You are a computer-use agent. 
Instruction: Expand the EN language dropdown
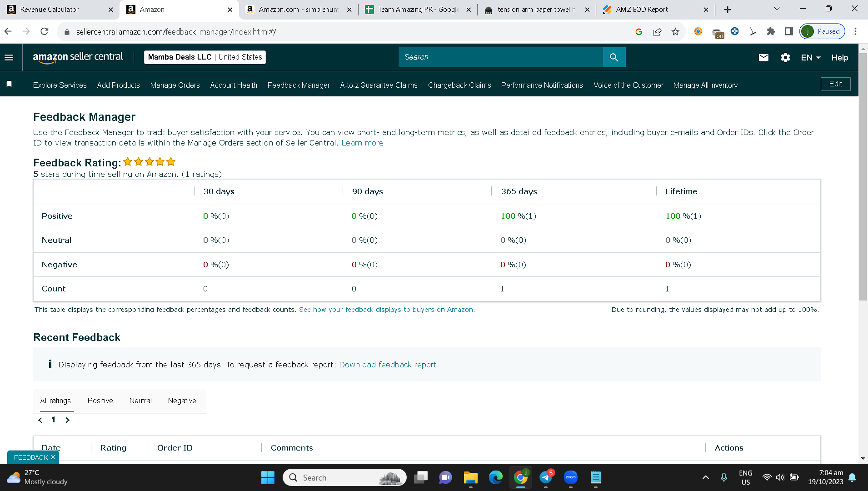pyautogui.click(x=811, y=57)
